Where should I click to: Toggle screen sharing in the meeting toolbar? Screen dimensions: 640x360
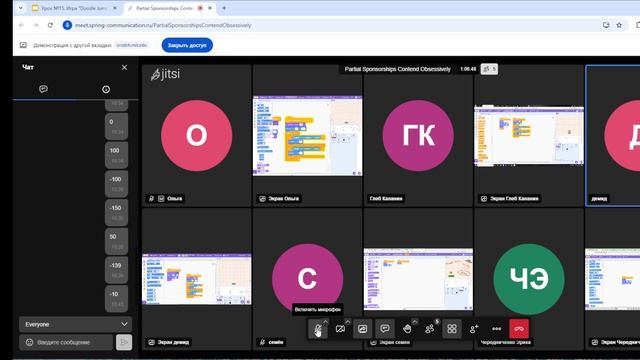[x=362, y=329]
